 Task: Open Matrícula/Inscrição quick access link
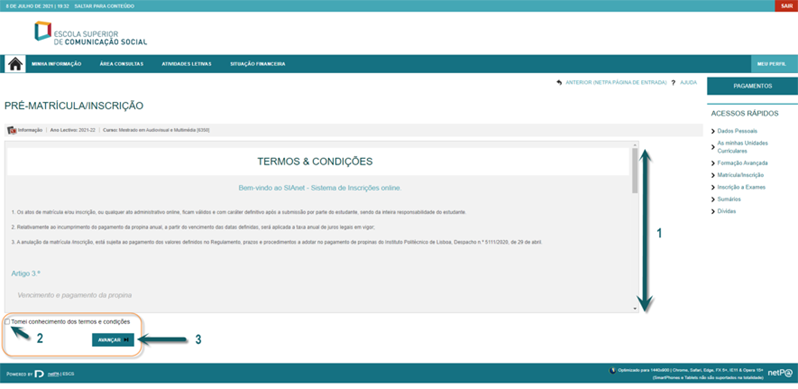click(740, 175)
